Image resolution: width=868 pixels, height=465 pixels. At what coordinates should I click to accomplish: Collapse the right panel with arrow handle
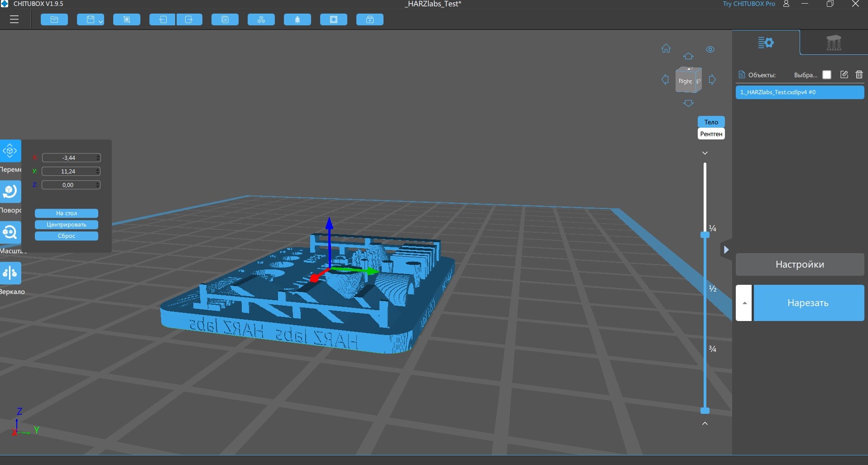click(726, 249)
